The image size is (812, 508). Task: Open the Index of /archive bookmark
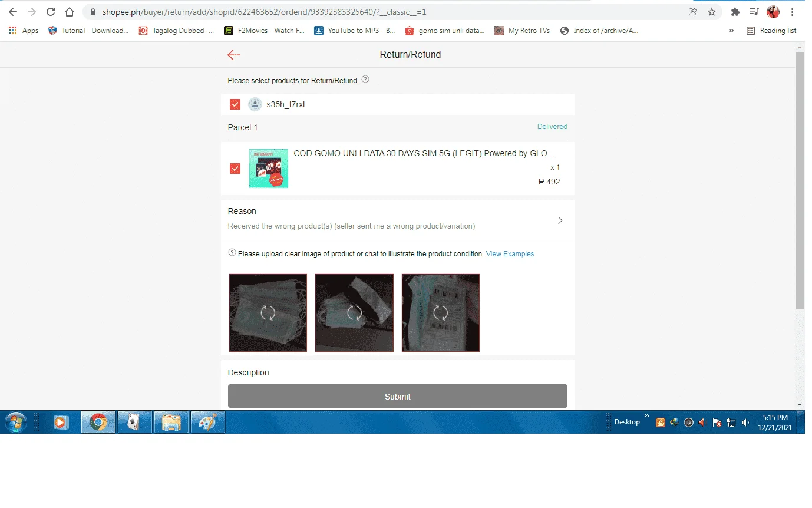click(599, 31)
